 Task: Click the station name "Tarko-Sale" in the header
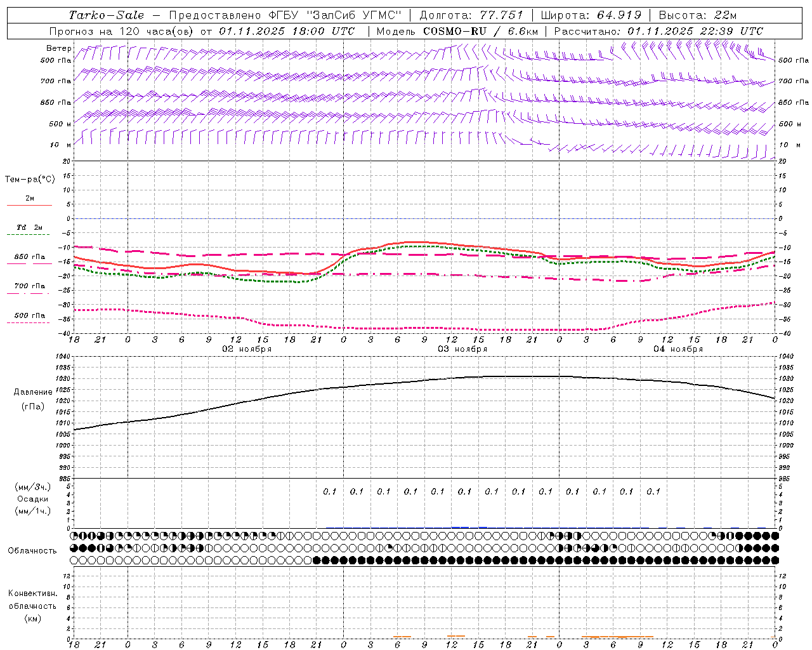tap(107, 15)
